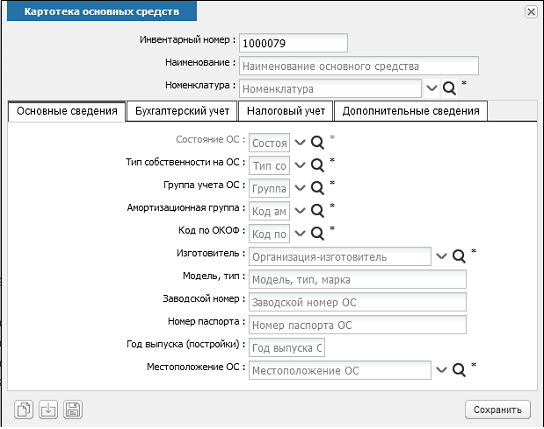544x429 pixels.
Task: Focus the Местоположение ОС input field
Action: point(340,370)
